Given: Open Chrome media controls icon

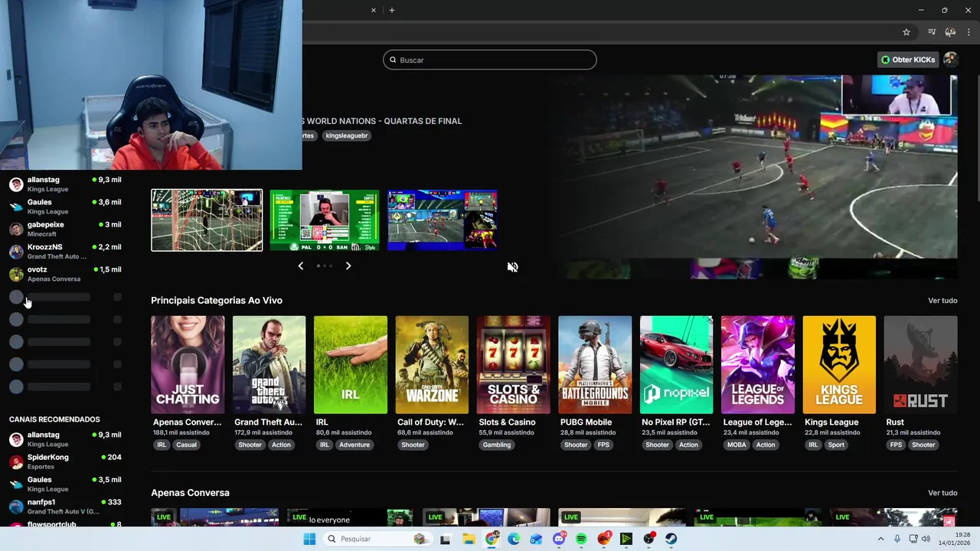Looking at the screenshot, I should [x=932, y=32].
